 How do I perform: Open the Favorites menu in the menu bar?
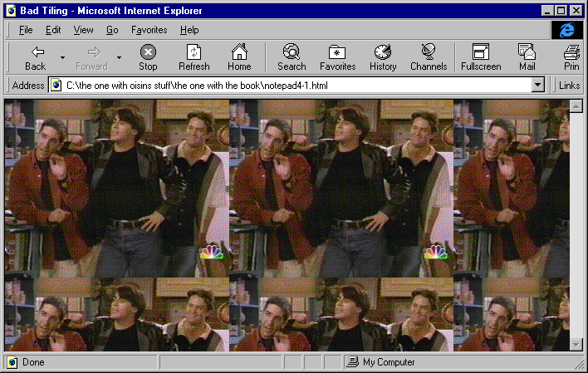(x=149, y=30)
